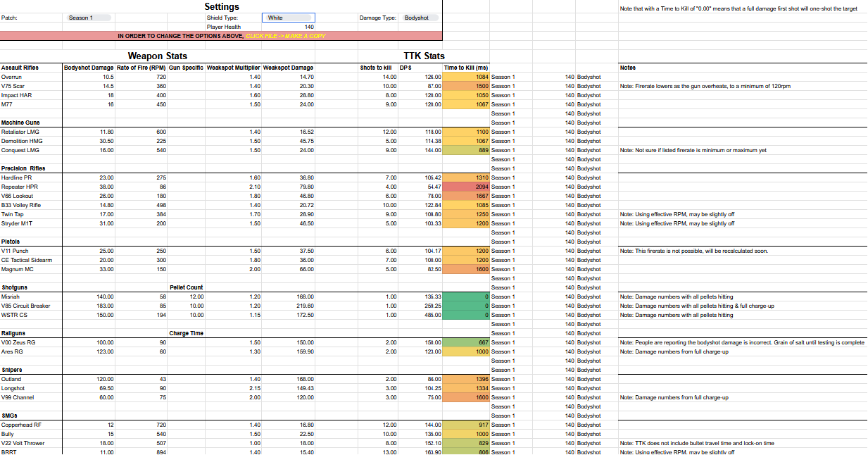This screenshot has height=455, width=868.
Task: Open the Shield Type dropdown showing White
Action: coord(289,18)
